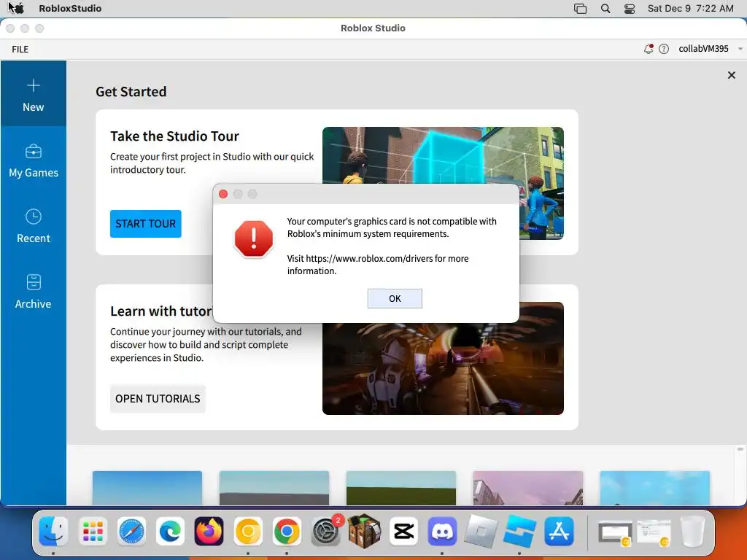747x560 pixels.
Task: Launch the Minecraft crafting table icon in Dock
Action: 365,530
